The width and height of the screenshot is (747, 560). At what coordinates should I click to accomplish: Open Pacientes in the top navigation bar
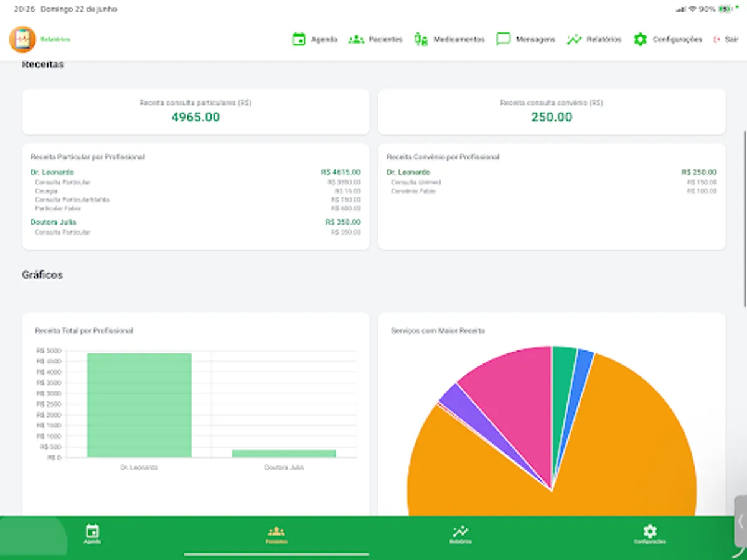click(x=375, y=39)
